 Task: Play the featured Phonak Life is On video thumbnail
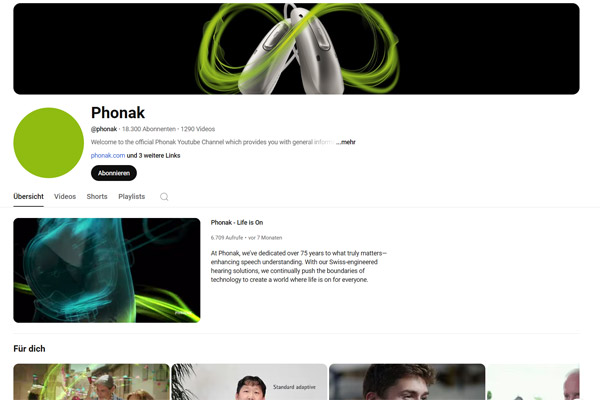[107, 270]
